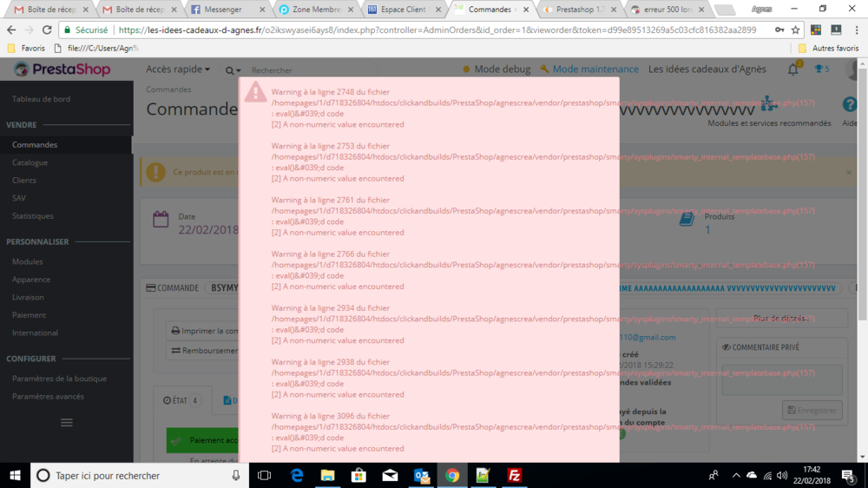Screen dimensions: 868x488
Task: Expand the Accès rapide dropdown
Action: coord(178,69)
